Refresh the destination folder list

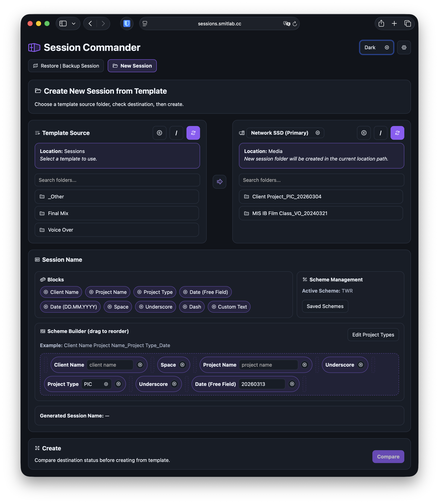pos(397,133)
